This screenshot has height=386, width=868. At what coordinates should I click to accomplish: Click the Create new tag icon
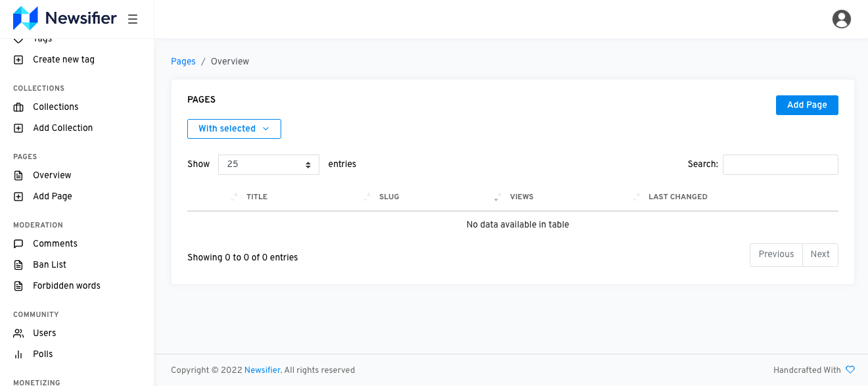click(x=18, y=59)
